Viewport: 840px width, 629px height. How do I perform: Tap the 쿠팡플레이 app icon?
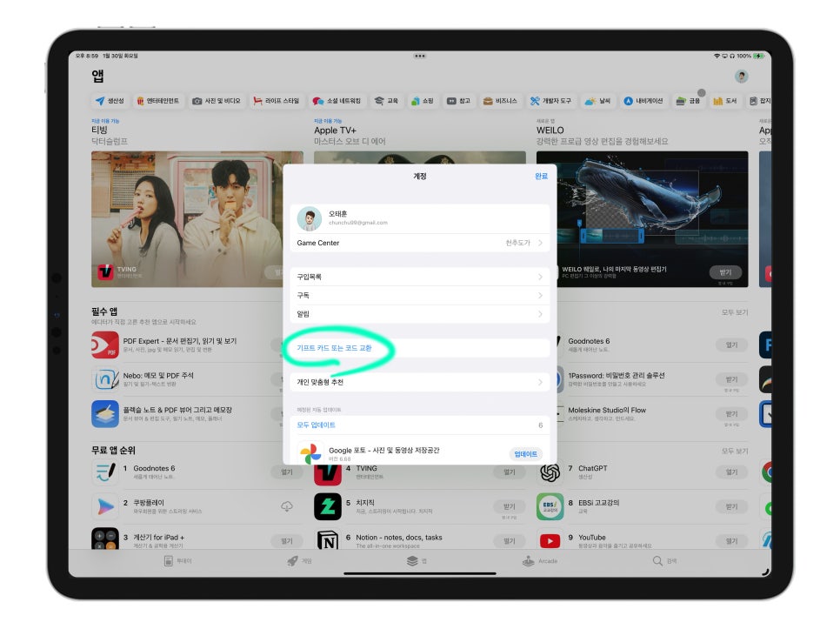[105, 506]
